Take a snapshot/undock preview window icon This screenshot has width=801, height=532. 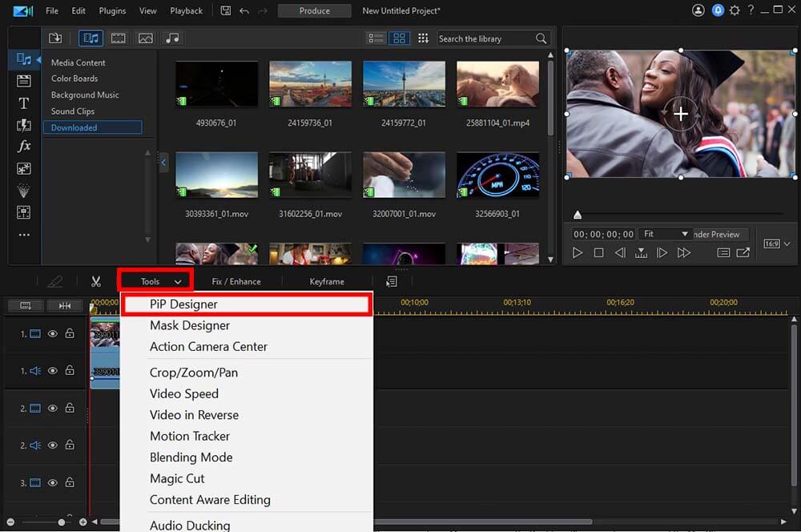tap(743, 252)
